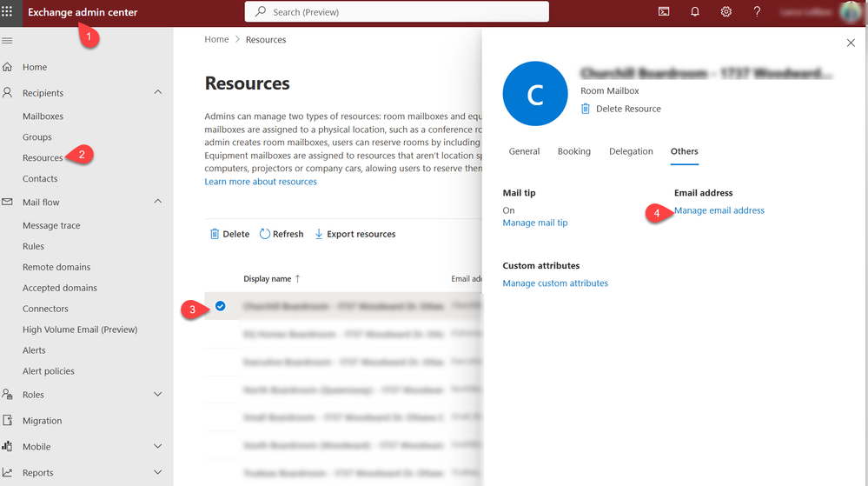The width and height of the screenshot is (868, 486).
Task: Close the resource details panel
Action: pos(851,43)
